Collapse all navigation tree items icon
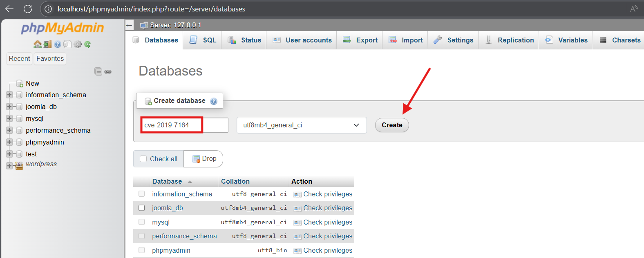The image size is (644, 258). click(98, 71)
